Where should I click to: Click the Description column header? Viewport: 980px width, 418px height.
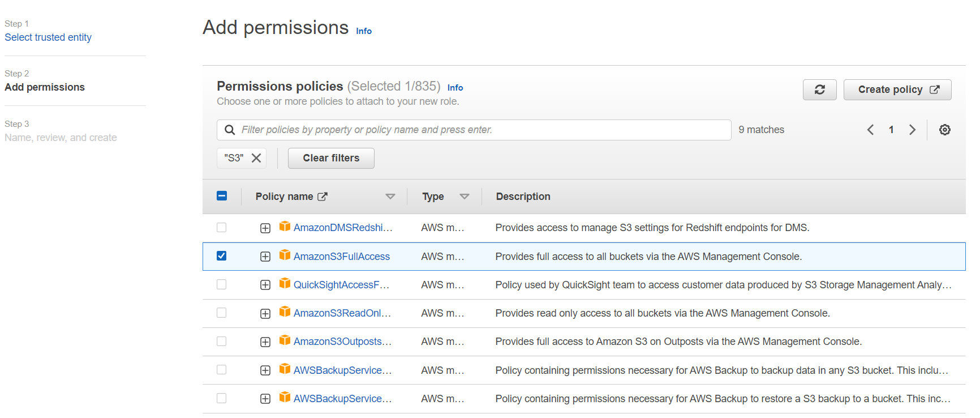[523, 197]
